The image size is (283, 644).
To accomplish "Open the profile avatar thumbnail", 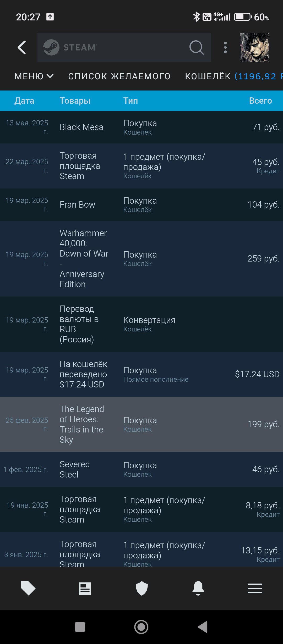I will [254, 47].
